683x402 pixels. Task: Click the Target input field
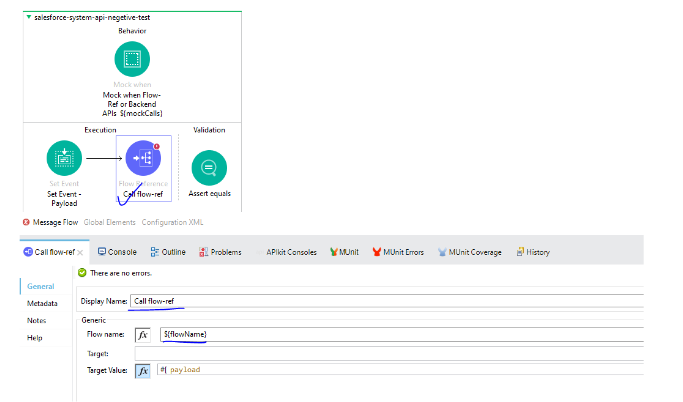coord(389,353)
